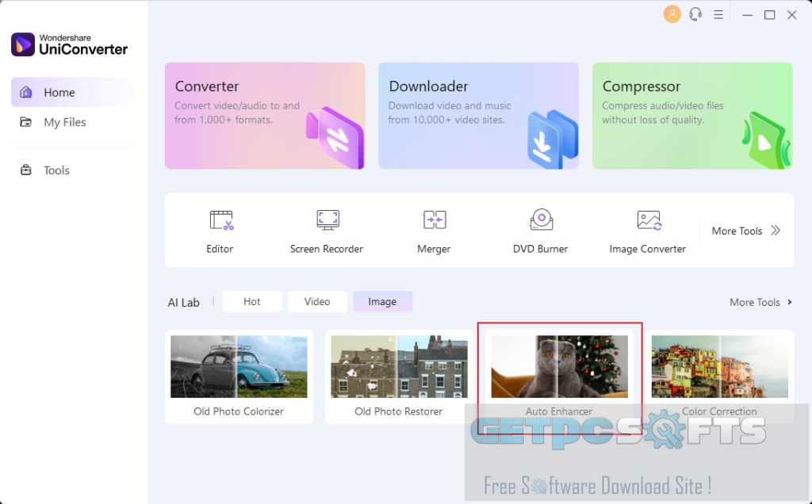Viewport: 812px width, 504px height.
Task: Click the Downloader arrow icon
Action: click(x=552, y=139)
